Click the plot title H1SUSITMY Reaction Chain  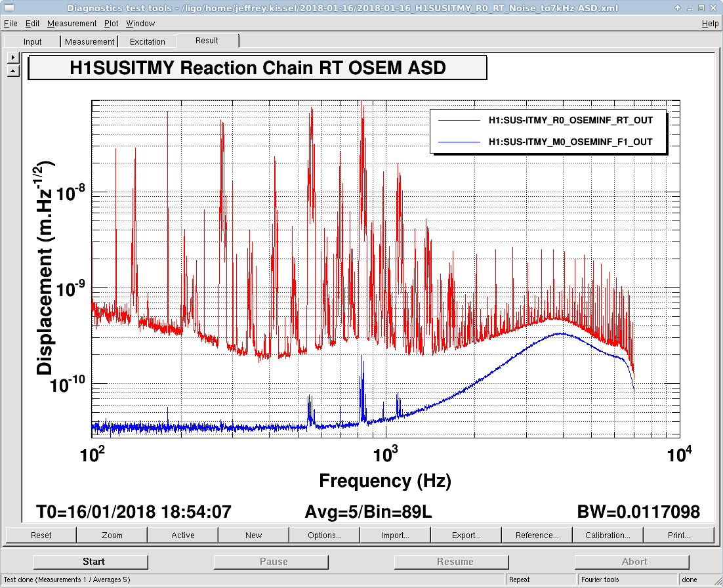pyautogui.click(x=257, y=68)
